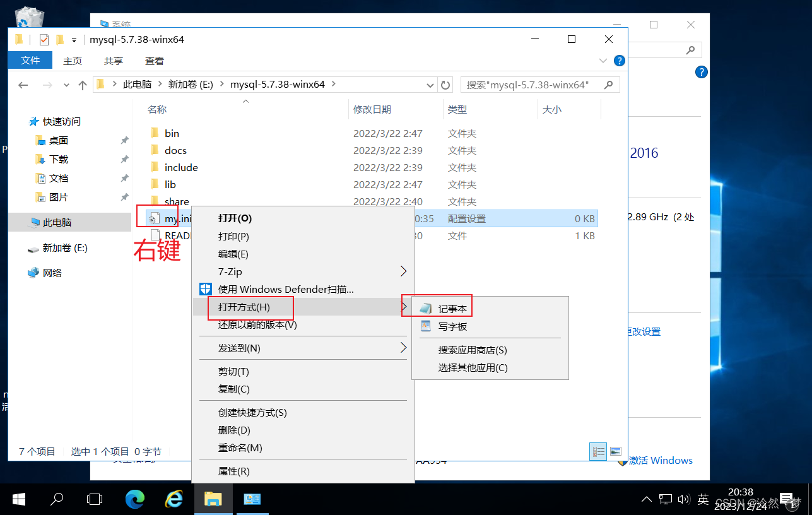The height and width of the screenshot is (515, 812).
Task: Launch Internet Explorer from taskbar
Action: click(174, 499)
